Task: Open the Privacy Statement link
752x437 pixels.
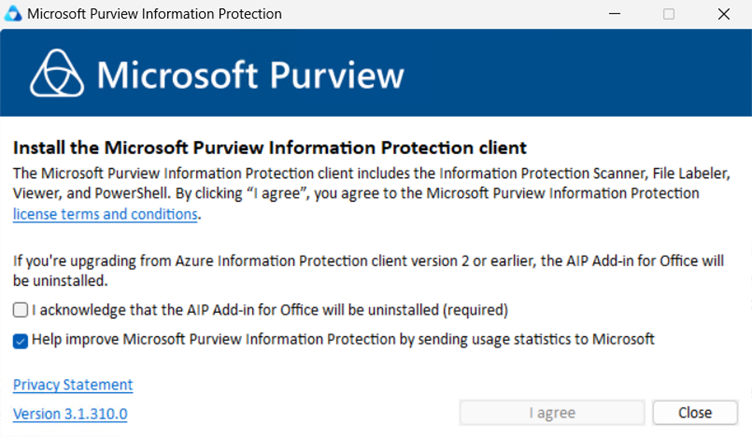Action: (73, 385)
